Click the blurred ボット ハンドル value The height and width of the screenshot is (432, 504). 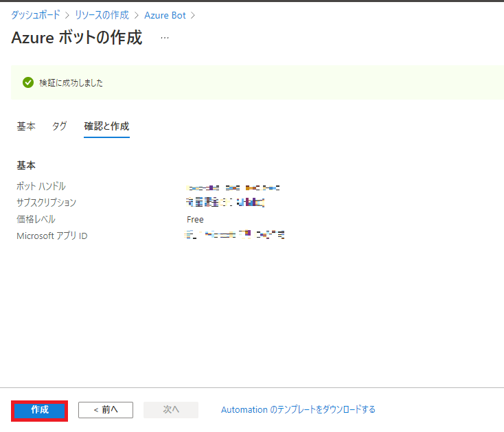pyautogui.click(x=233, y=187)
